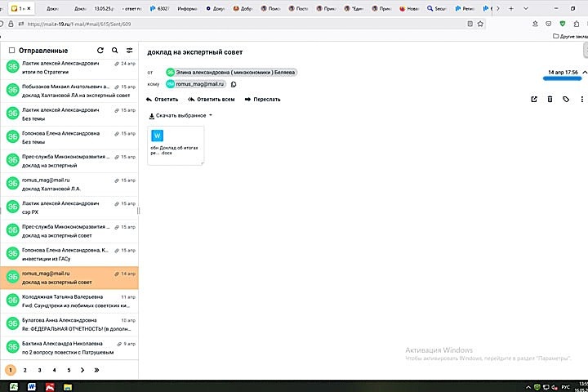This screenshot has height=392, width=588.
Task: Show hidden tray icons chevron
Action: [528, 387]
